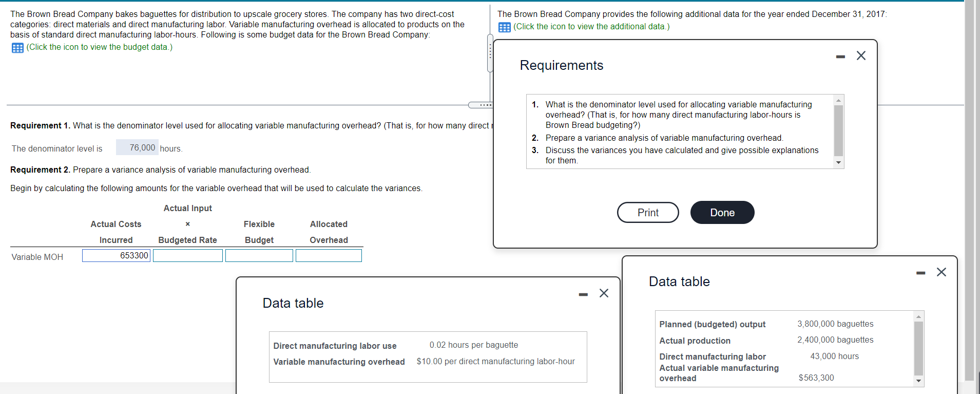
Task: Click the Done button in Requirements
Action: 722,213
